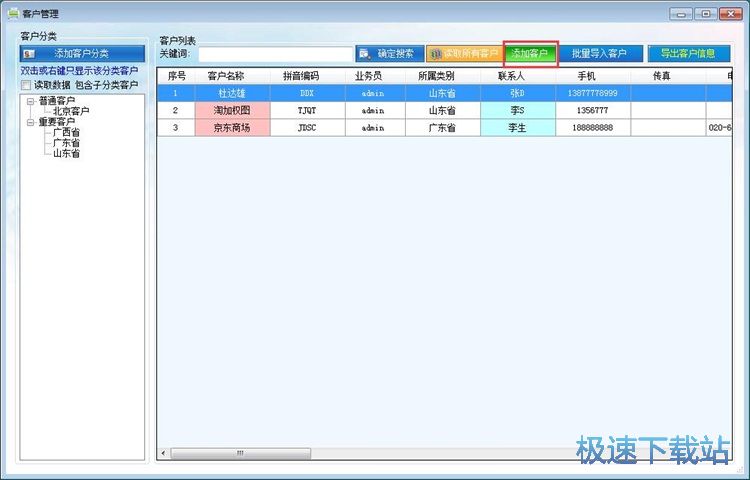Screen dimensions: 750x480
Task: Click phone cell 188888888
Action: [593, 128]
